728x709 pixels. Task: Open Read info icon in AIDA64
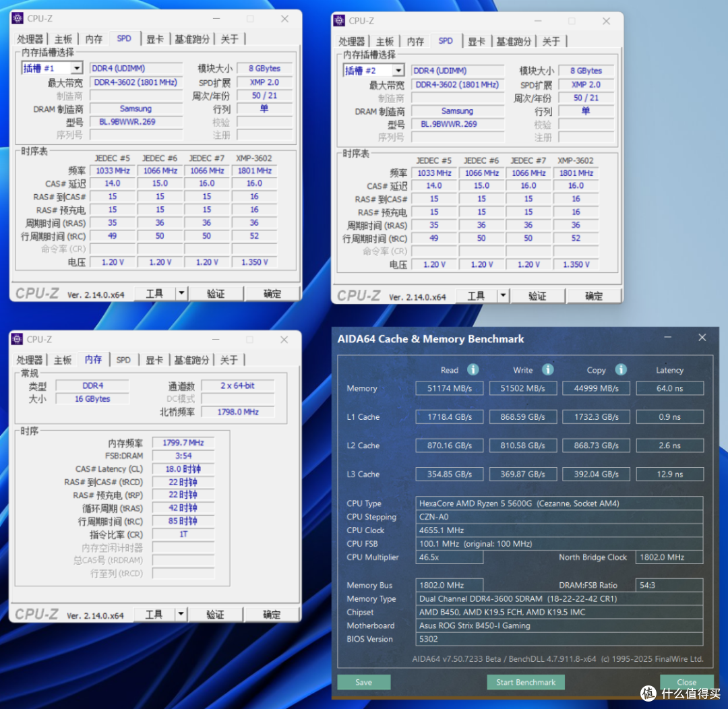(x=473, y=369)
